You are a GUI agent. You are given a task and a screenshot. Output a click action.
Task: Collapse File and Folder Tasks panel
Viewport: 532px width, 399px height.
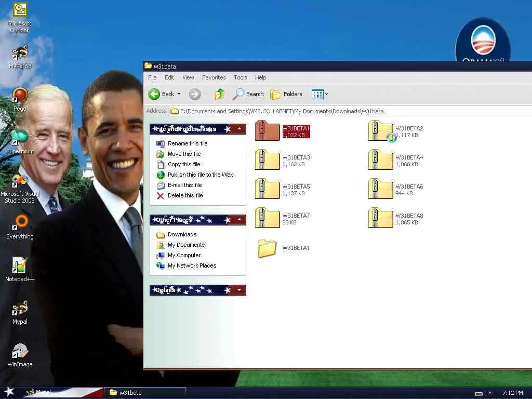pos(239,129)
